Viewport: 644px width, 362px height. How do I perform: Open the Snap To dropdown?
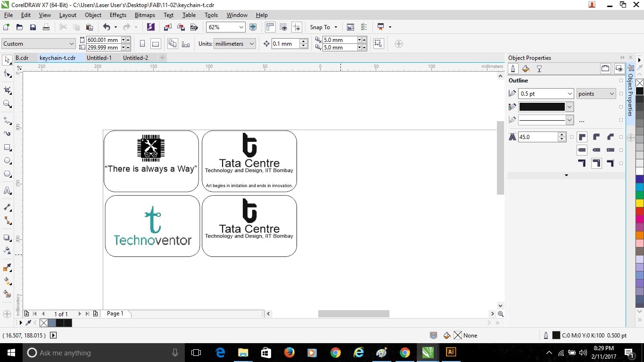pos(323,27)
